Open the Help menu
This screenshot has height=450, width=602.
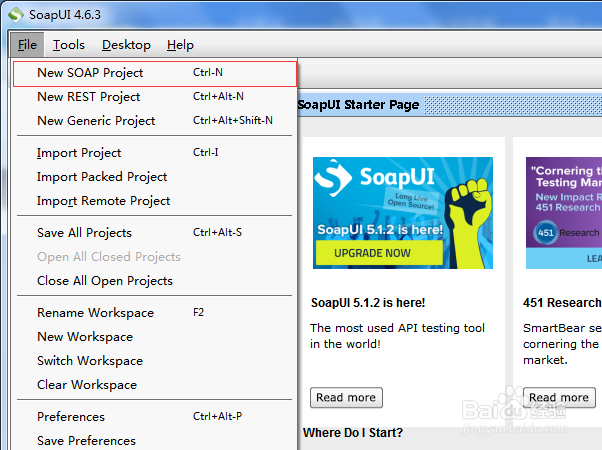click(180, 45)
